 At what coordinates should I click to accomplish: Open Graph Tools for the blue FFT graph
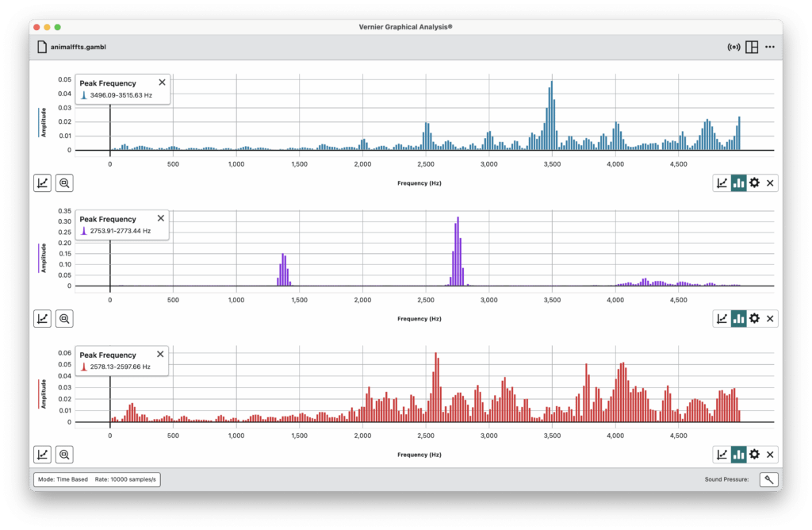point(42,183)
